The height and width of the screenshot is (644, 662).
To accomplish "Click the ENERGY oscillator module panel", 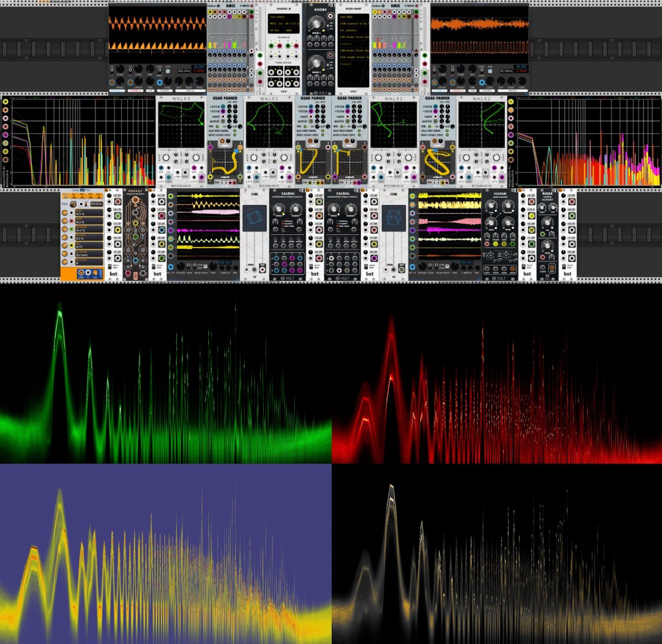I will pos(136,235).
